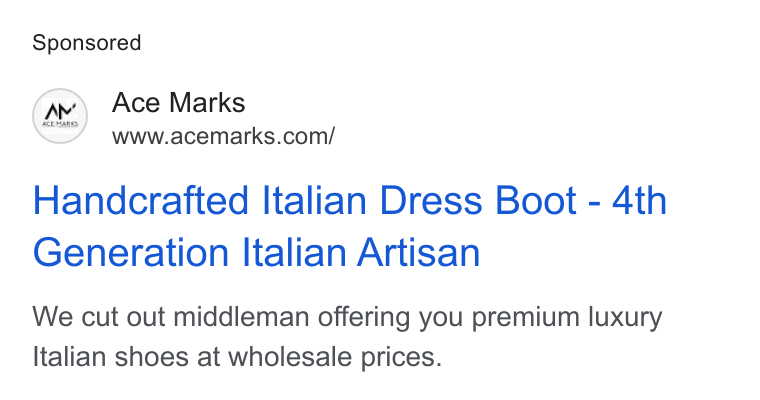This screenshot has height=400, width=760.
Task: Click 'premium luxury' in the description
Action: (x=567, y=318)
